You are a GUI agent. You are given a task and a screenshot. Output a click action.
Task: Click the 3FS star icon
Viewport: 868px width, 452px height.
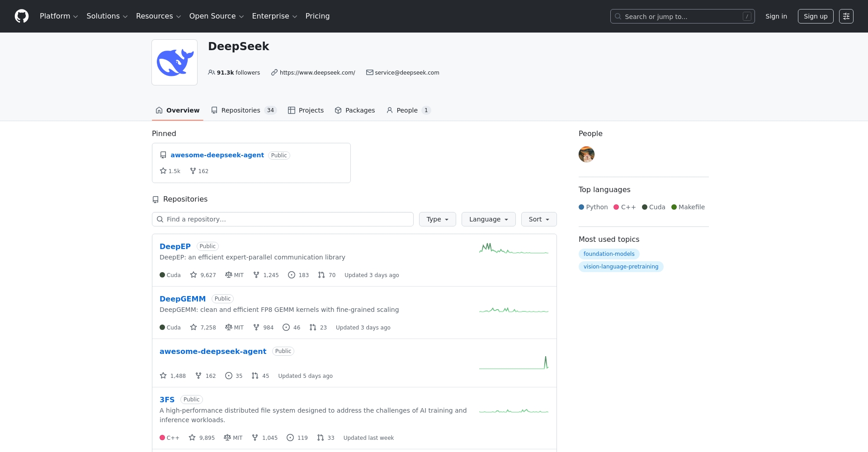(192, 438)
